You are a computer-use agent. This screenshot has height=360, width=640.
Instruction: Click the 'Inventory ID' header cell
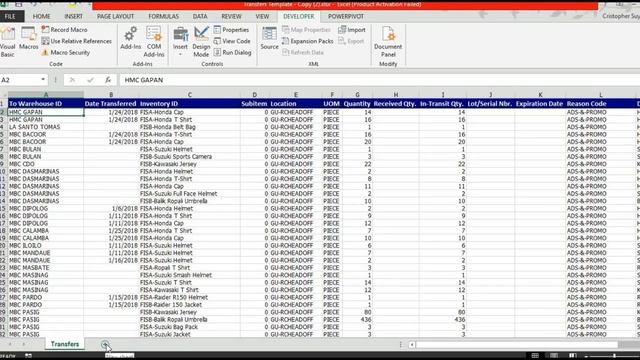[x=189, y=104]
